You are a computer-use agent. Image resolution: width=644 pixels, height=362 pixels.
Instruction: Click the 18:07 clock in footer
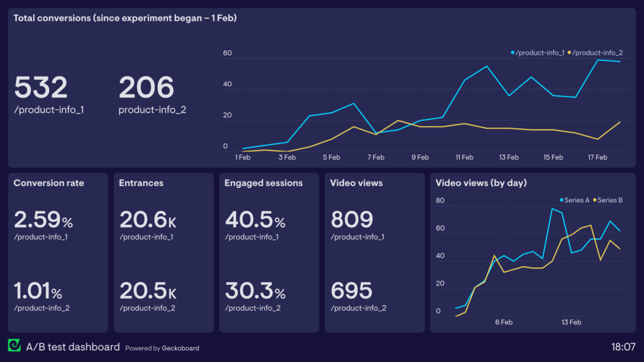click(x=623, y=347)
